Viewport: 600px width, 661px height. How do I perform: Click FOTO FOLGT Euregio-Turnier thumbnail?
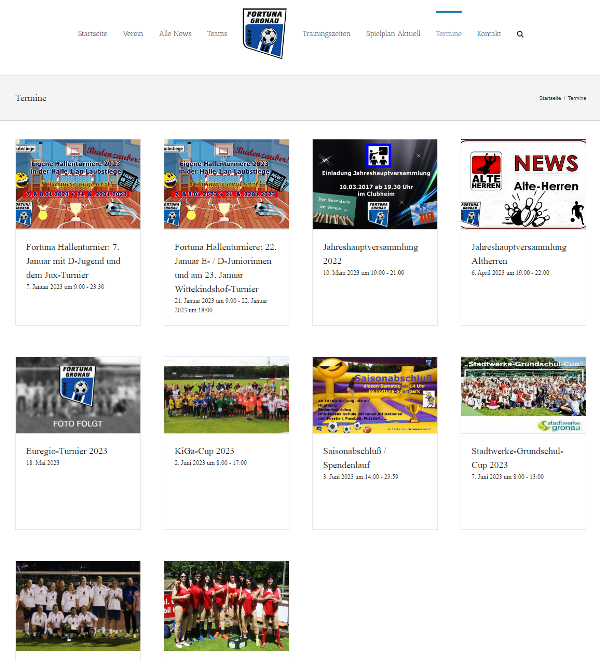click(78, 395)
